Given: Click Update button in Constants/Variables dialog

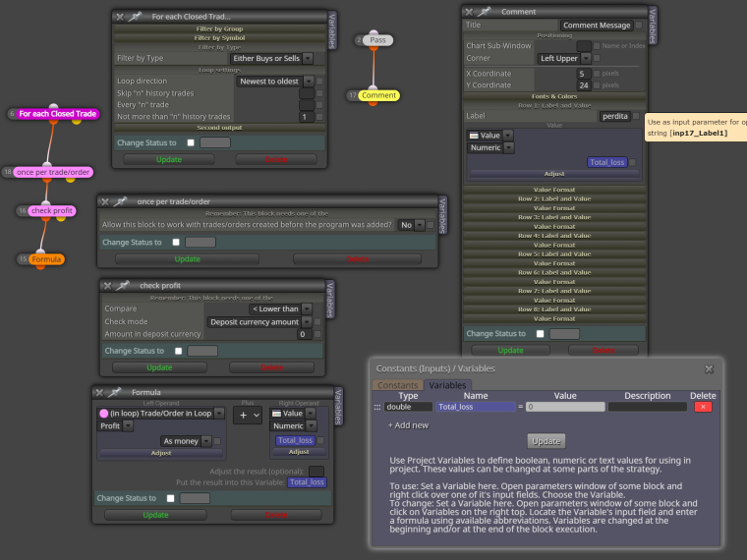Looking at the screenshot, I should coord(546,441).
